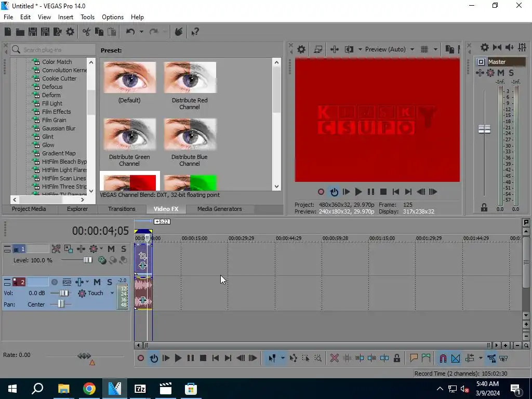Click the lock event icon in edit toolbar

(396, 358)
